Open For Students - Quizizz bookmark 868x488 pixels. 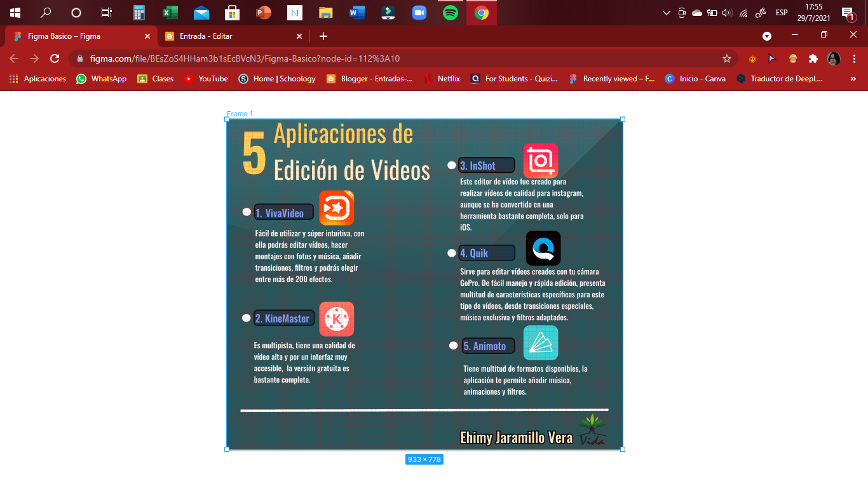pyautogui.click(x=514, y=79)
